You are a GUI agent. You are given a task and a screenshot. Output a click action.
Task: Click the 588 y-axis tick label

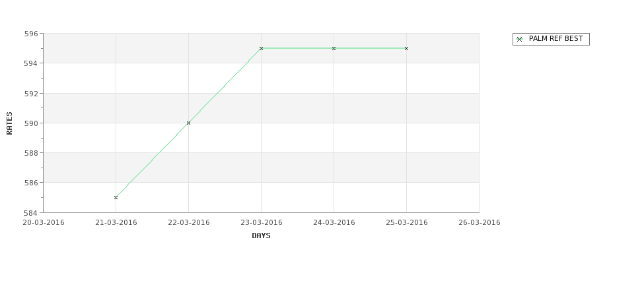31,153
